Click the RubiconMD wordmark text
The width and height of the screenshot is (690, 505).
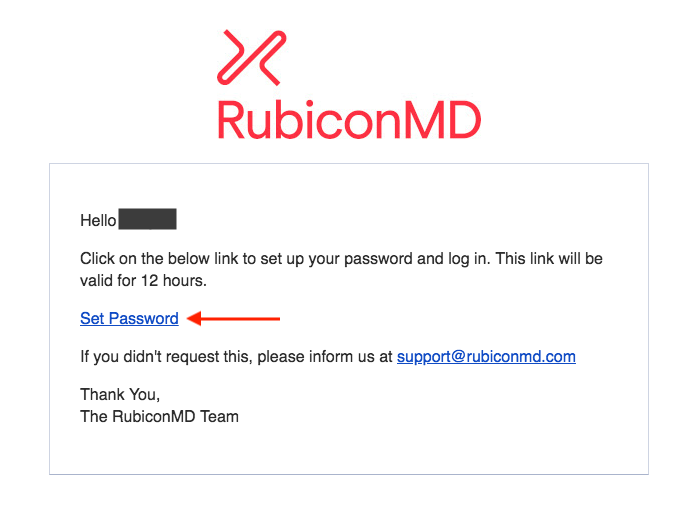(349, 120)
